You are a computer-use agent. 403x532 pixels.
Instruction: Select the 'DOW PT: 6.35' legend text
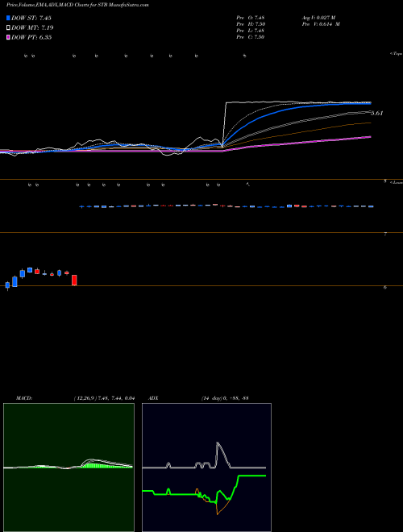point(31,37)
